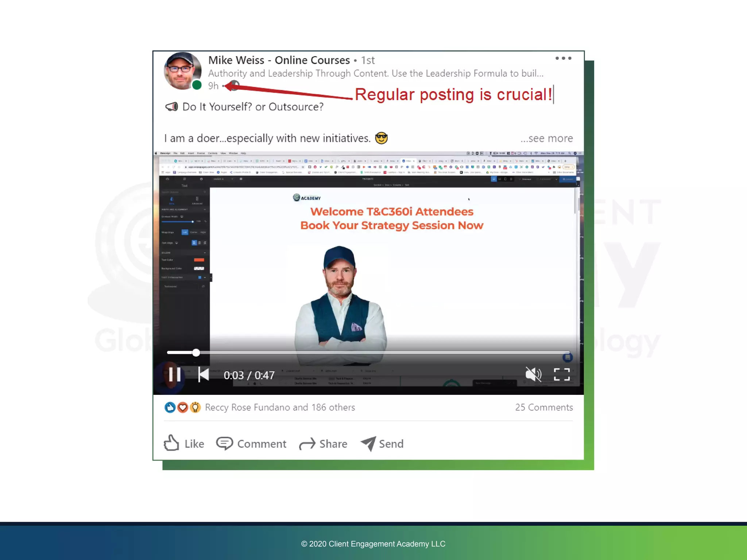Click the lightbulb insightful reaction icon
This screenshot has width=747, height=560.
(195, 407)
